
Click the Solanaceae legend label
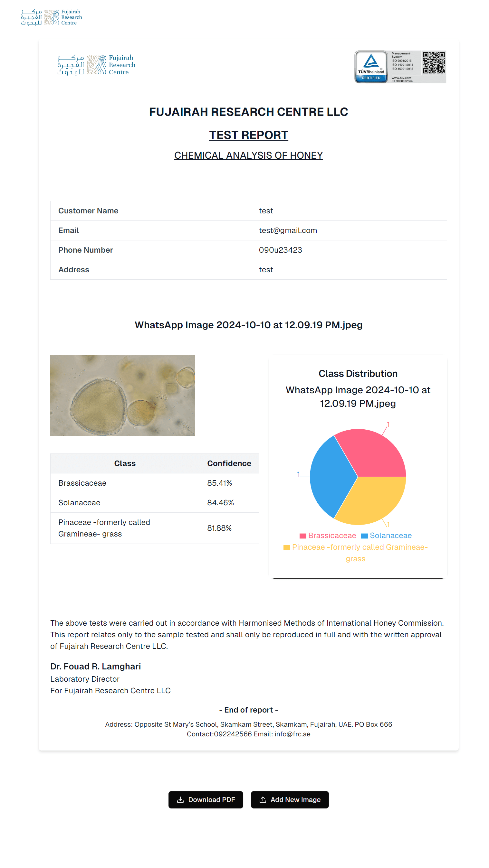coord(390,536)
